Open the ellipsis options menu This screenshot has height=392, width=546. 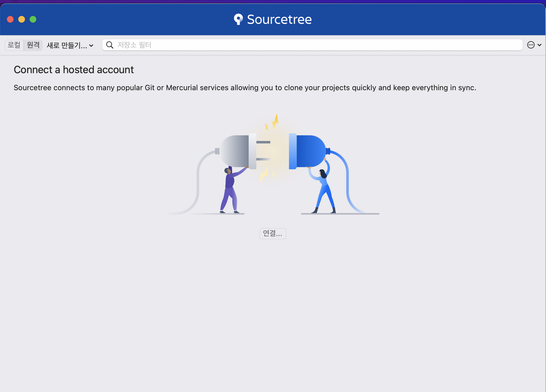click(x=534, y=45)
